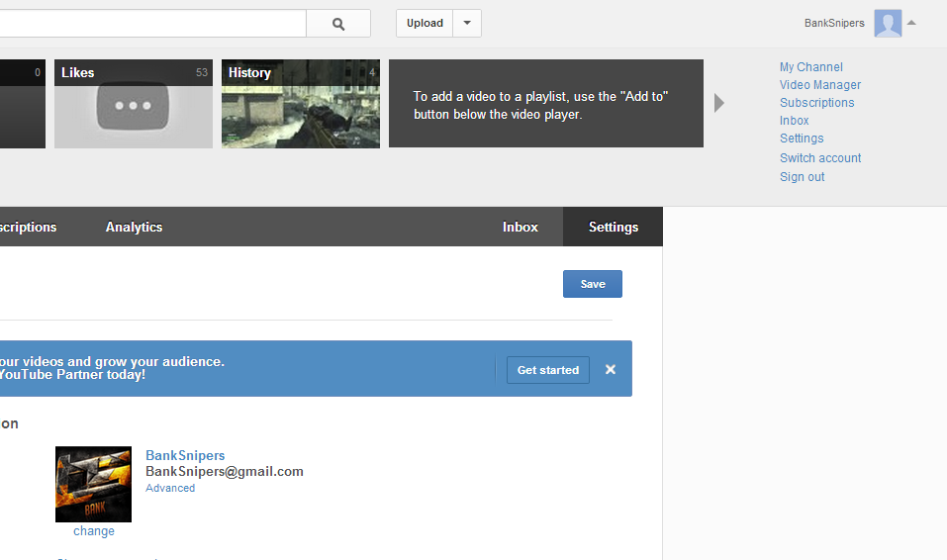Open Inbox link in account menu
Screen dimensions: 947x560
795,121
